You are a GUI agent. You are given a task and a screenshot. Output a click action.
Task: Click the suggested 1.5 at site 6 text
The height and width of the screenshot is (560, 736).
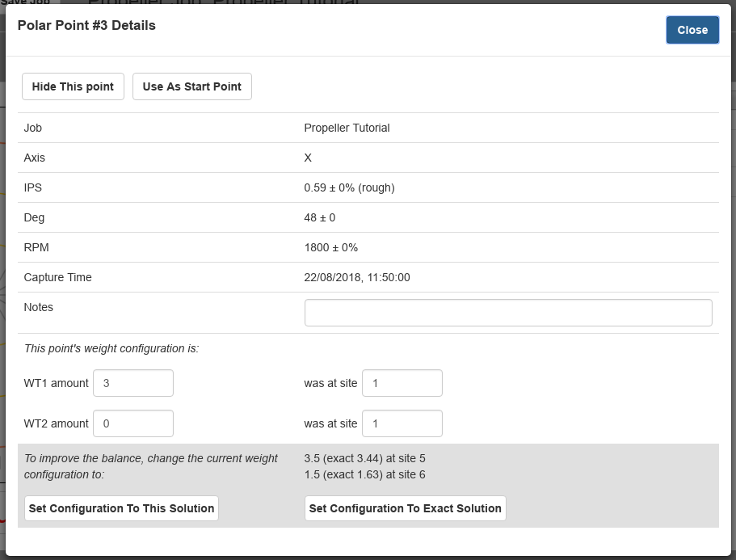coord(364,474)
